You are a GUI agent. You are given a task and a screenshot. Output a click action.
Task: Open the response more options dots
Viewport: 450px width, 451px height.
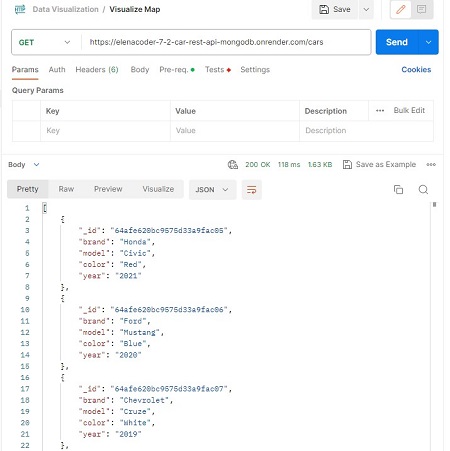click(x=431, y=165)
